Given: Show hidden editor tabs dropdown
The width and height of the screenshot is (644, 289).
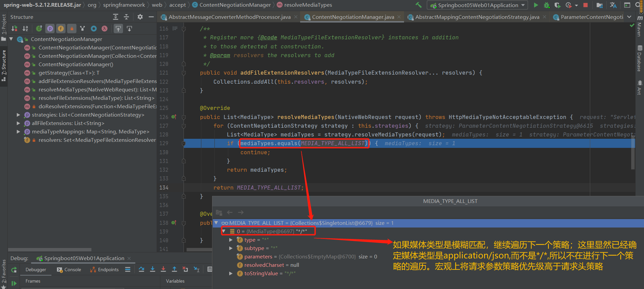Looking at the screenshot, I should (x=629, y=17).
